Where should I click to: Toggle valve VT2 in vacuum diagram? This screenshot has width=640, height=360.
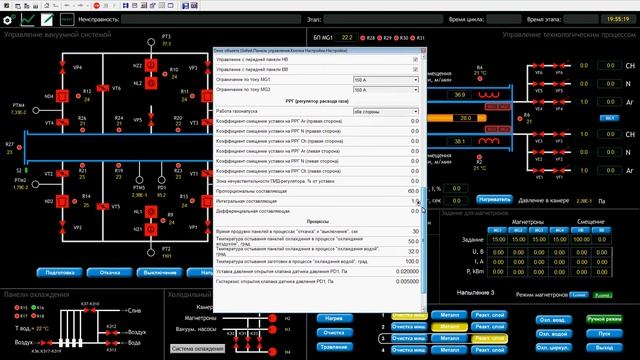click(x=62, y=174)
